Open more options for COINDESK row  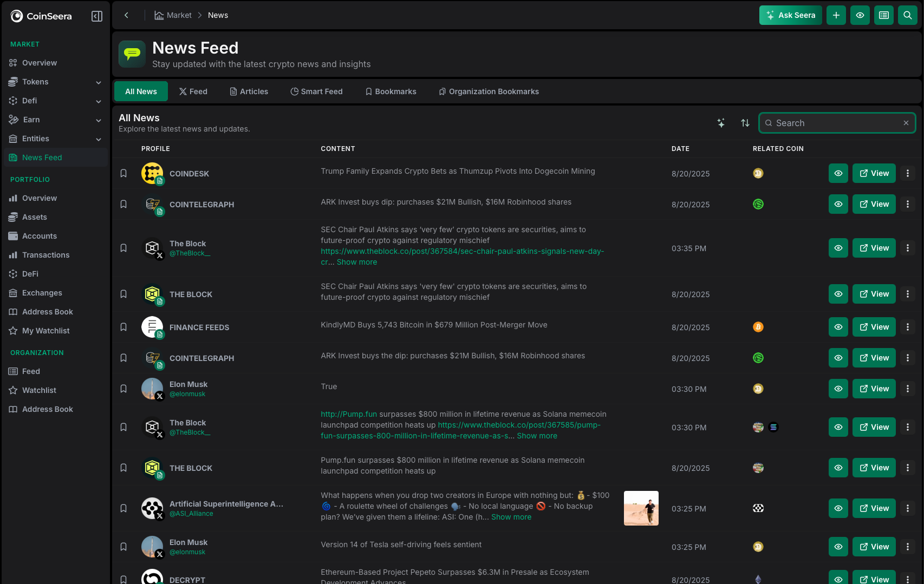click(908, 173)
